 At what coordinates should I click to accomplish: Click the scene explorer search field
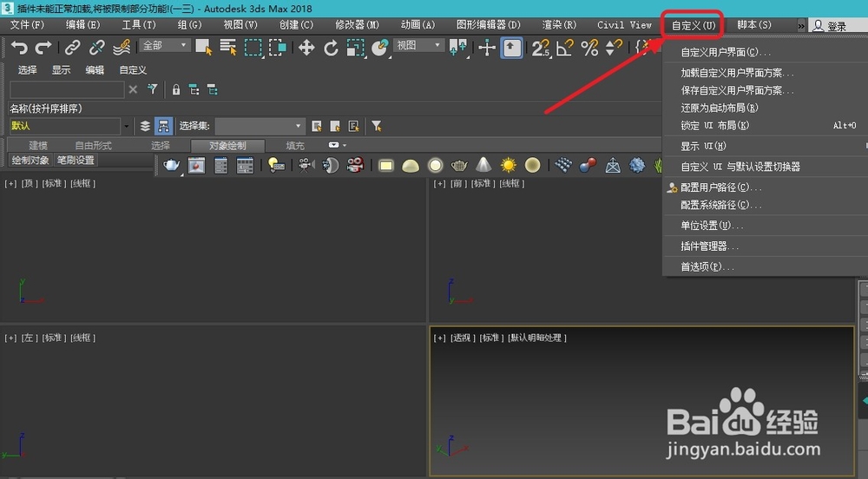click(67, 89)
